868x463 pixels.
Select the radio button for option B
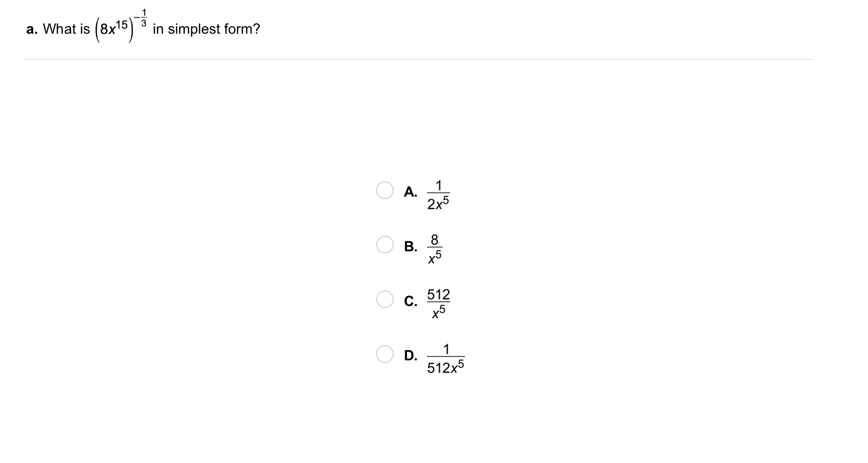385,245
